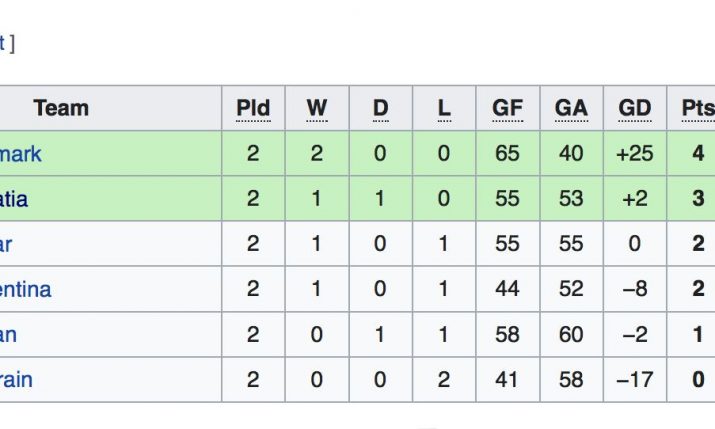Click the GF column header abbreviation
Screen dimensions: 715x429
click(x=507, y=108)
